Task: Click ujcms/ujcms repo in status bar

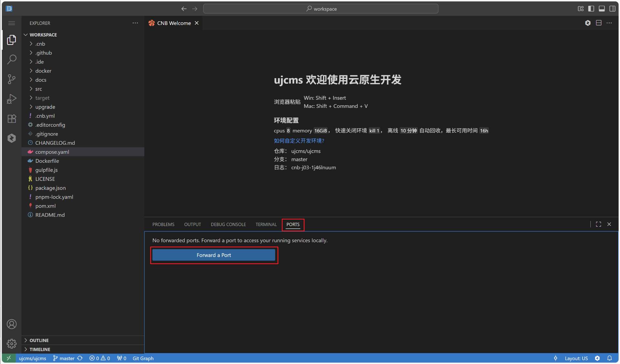Action: pos(33,358)
